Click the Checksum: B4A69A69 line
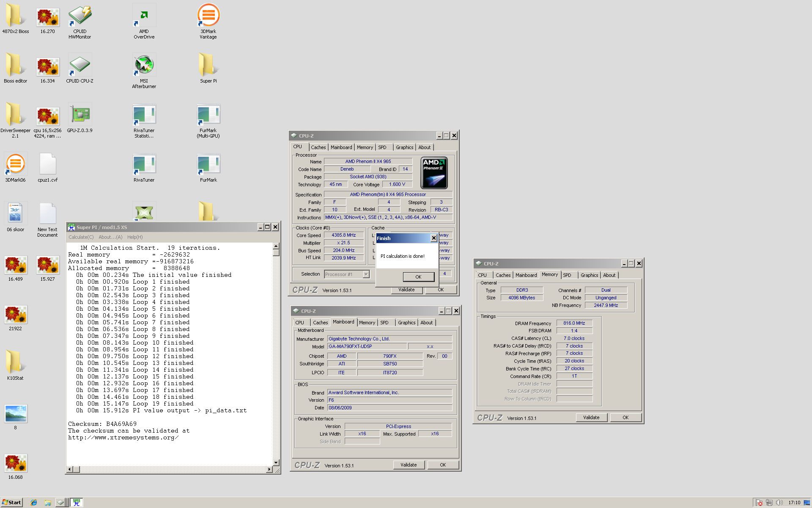The height and width of the screenshot is (508, 812). 102,424
